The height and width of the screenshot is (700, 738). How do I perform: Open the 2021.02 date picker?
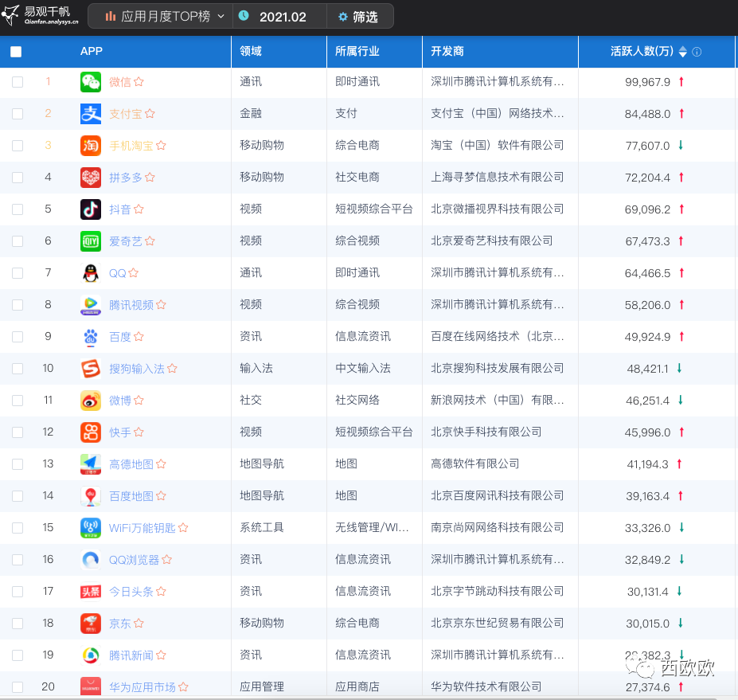tap(279, 17)
